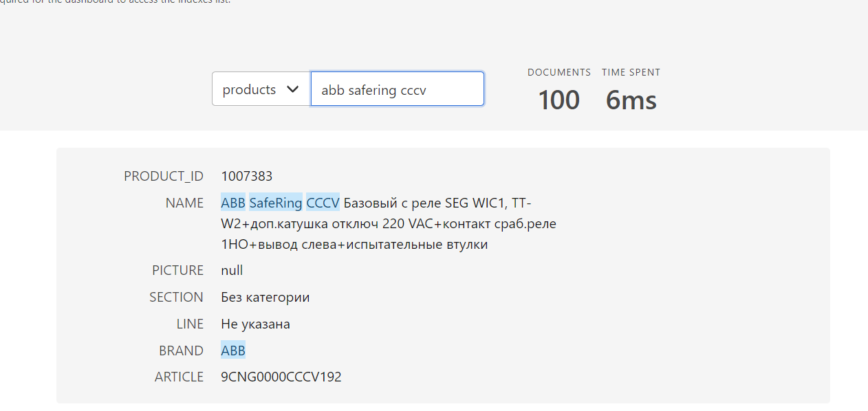Click the DOCUMENTS counter label

(x=558, y=72)
